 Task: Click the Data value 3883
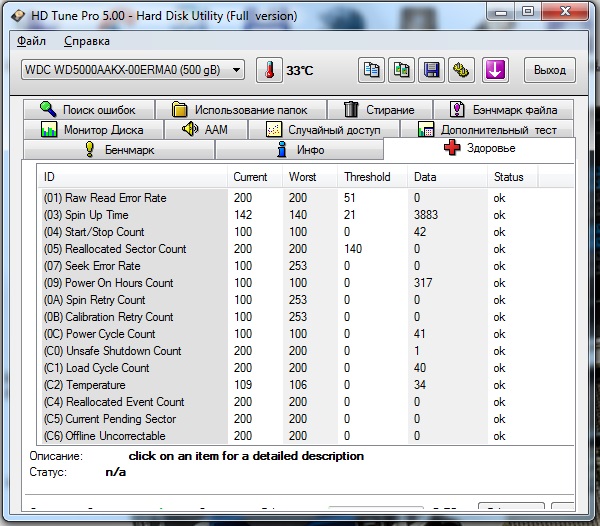point(426,215)
